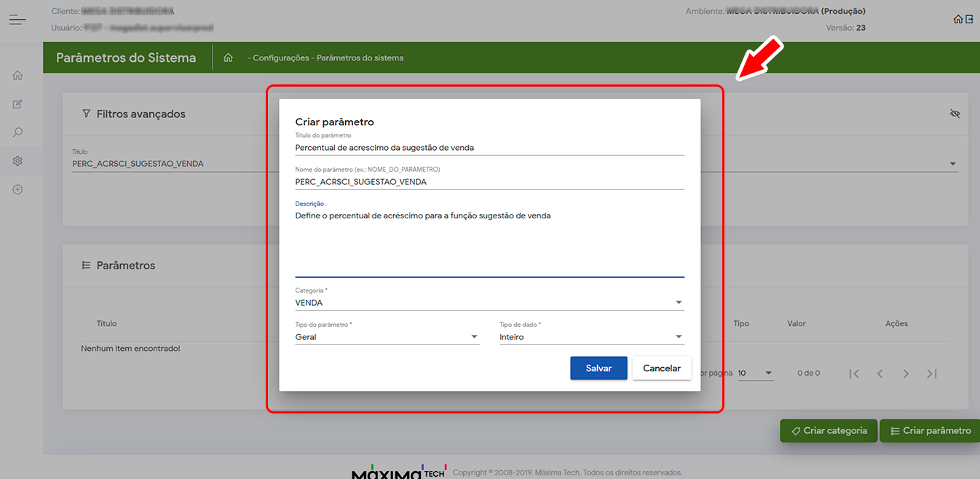Open the search magnifier sidebar icon
This screenshot has height=479, width=980.
pos(17,132)
